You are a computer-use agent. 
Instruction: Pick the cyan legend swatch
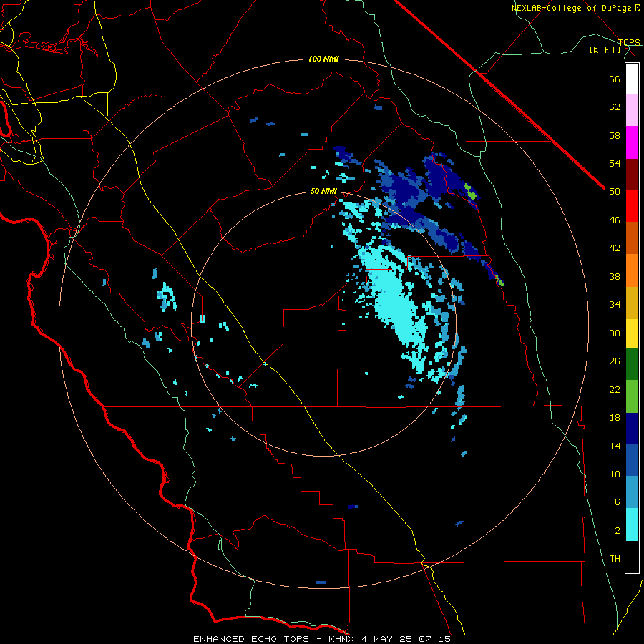pos(632,525)
